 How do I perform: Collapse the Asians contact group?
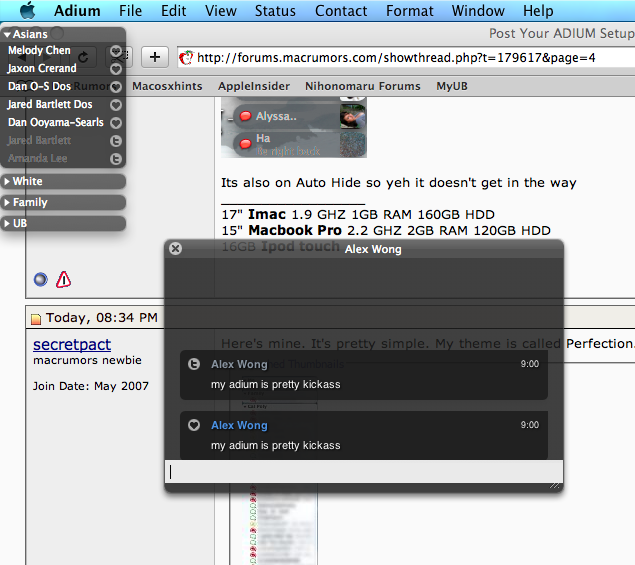[x=7, y=35]
